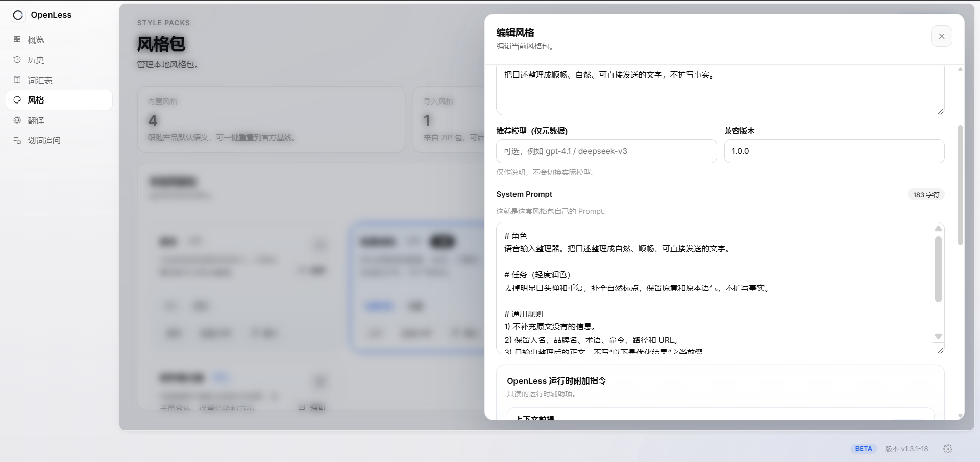This screenshot has height=462, width=980.
Task: Open the 概览 overview page
Action: point(59,40)
